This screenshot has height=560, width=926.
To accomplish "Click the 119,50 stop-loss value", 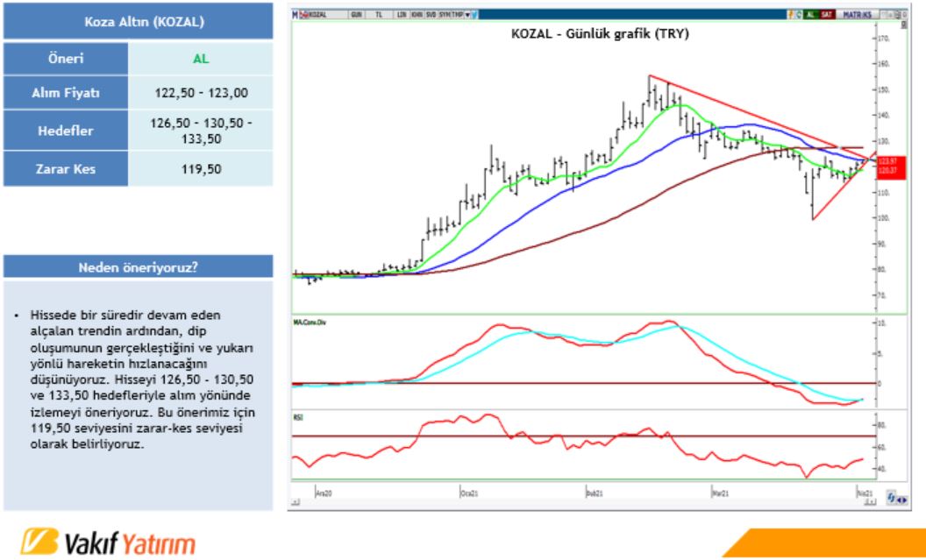I will (x=201, y=169).
